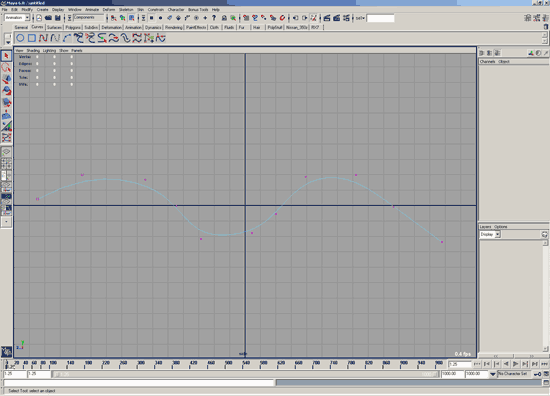
Task: Select the NURBS circle shelf icon
Action: point(20,38)
